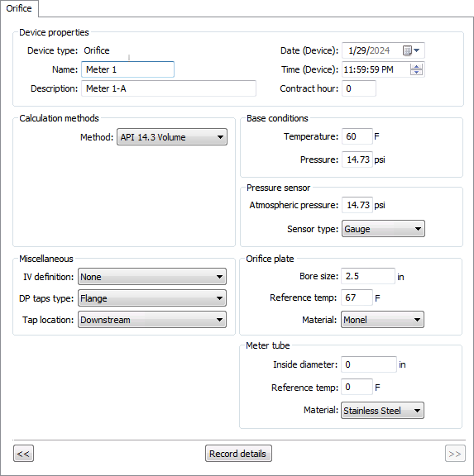The width and height of the screenshot is (474, 476).
Task: Click the Contract hour input field
Action: [x=359, y=88]
